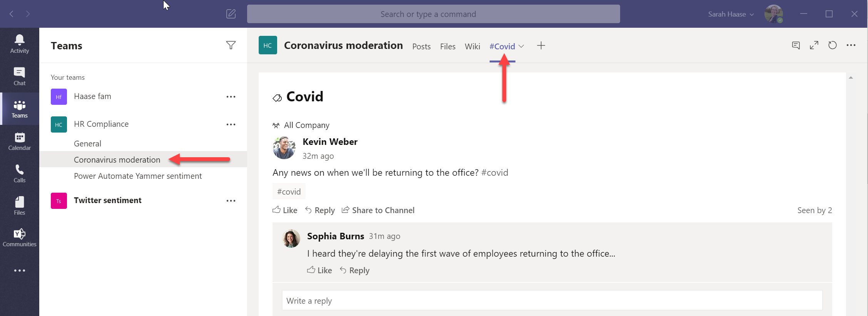Click the Twitter sentiment team avatar
The height and width of the screenshot is (316, 868).
[x=59, y=201]
